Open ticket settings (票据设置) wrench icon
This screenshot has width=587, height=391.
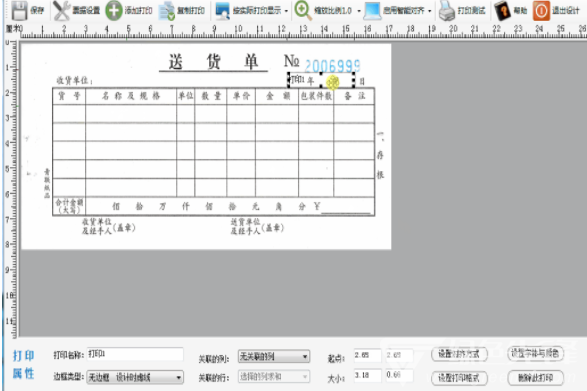click(61, 10)
